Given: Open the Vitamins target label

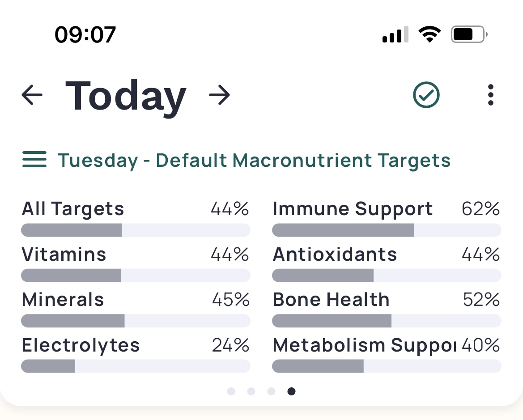Looking at the screenshot, I should click(x=64, y=255).
